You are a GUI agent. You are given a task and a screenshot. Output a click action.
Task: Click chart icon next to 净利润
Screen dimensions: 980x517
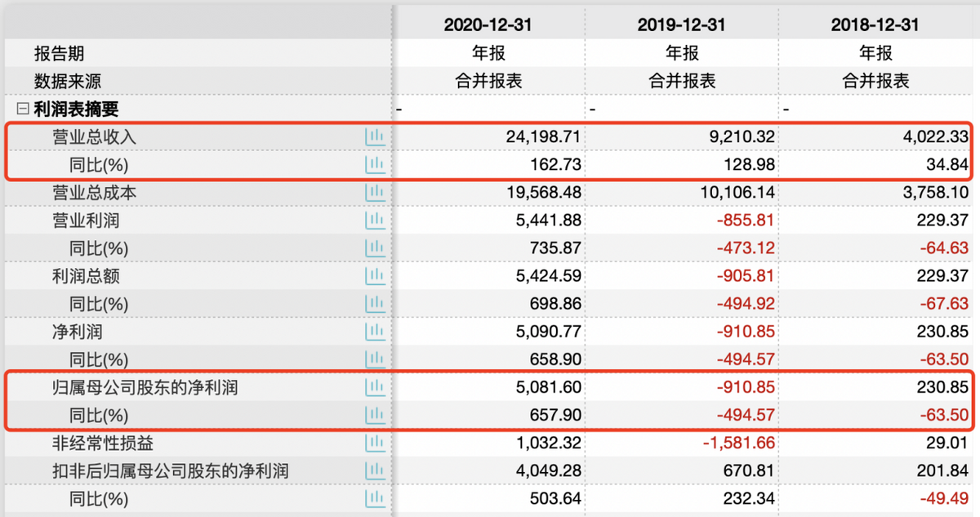[375, 332]
